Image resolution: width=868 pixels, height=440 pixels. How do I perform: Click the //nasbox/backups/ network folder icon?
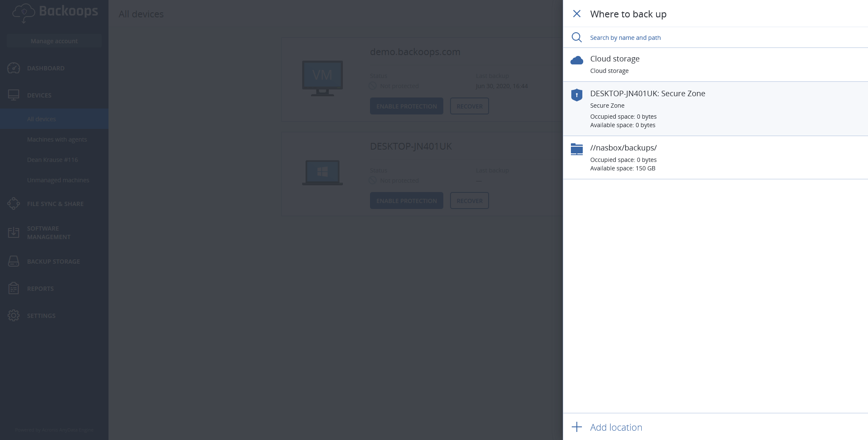pyautogui.click(x=576, y=149)
